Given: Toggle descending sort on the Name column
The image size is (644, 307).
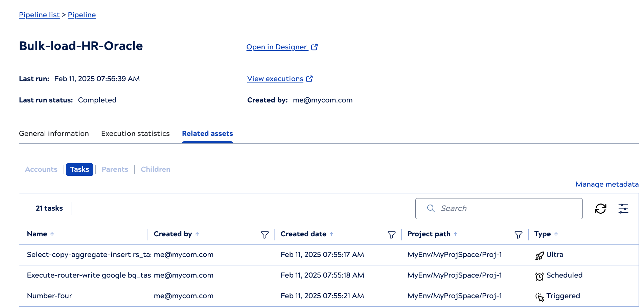Looking at the screenshot, I should pos(52,234).
